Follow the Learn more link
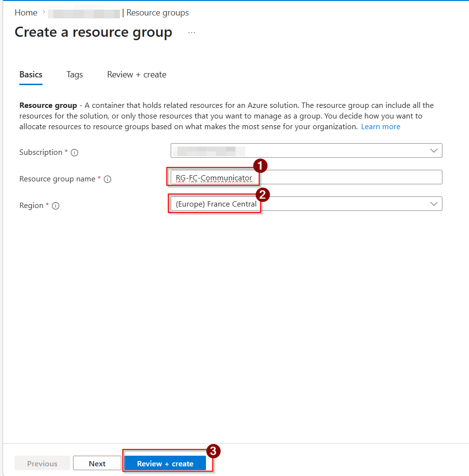Viewport: 469px width, 476px height. 381,127
